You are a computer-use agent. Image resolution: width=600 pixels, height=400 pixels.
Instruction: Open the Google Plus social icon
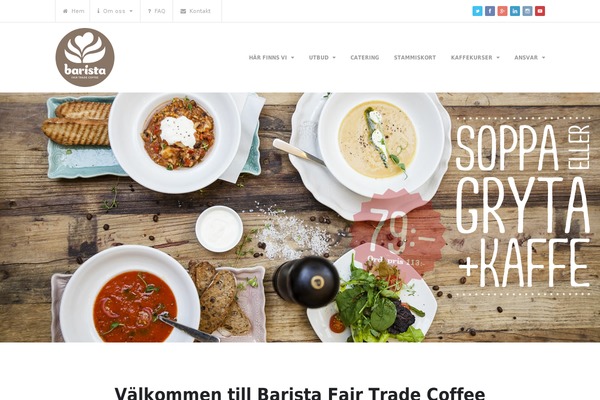pos(502,11)
